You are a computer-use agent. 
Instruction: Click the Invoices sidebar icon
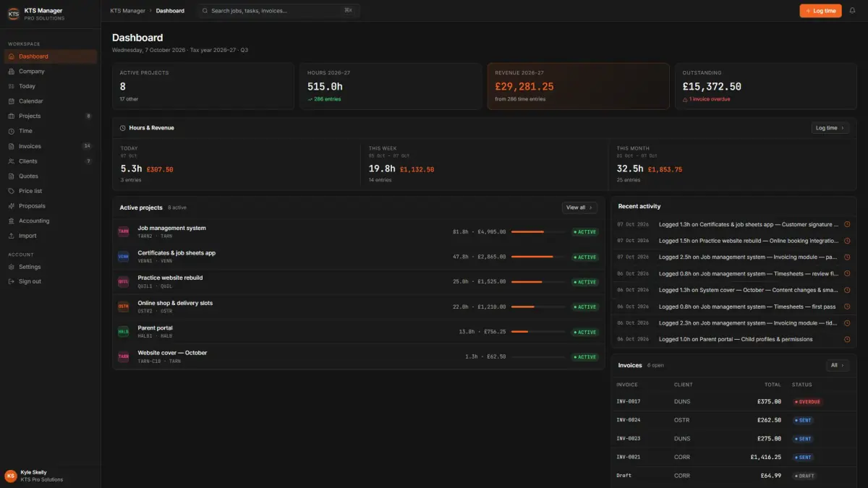[12, 146]
